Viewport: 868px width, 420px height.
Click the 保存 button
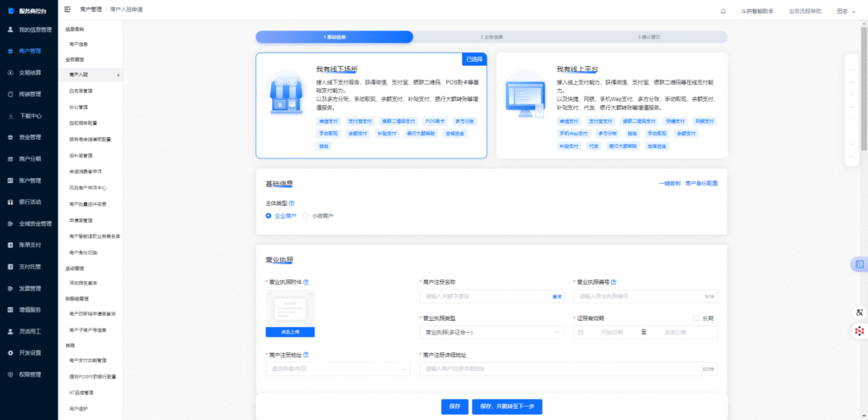pyautogui.click(x=454, y=406)
